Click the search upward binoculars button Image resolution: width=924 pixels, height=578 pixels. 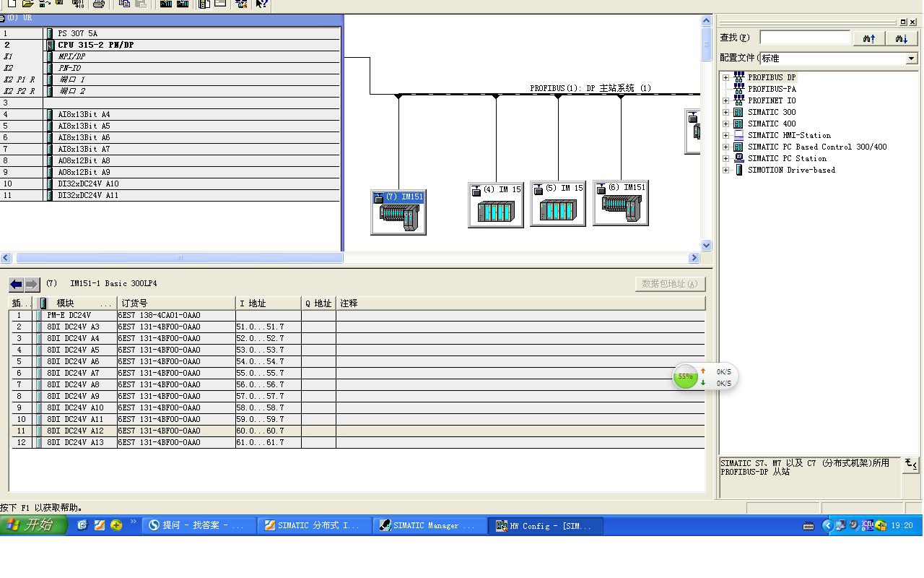pos(869,38)
